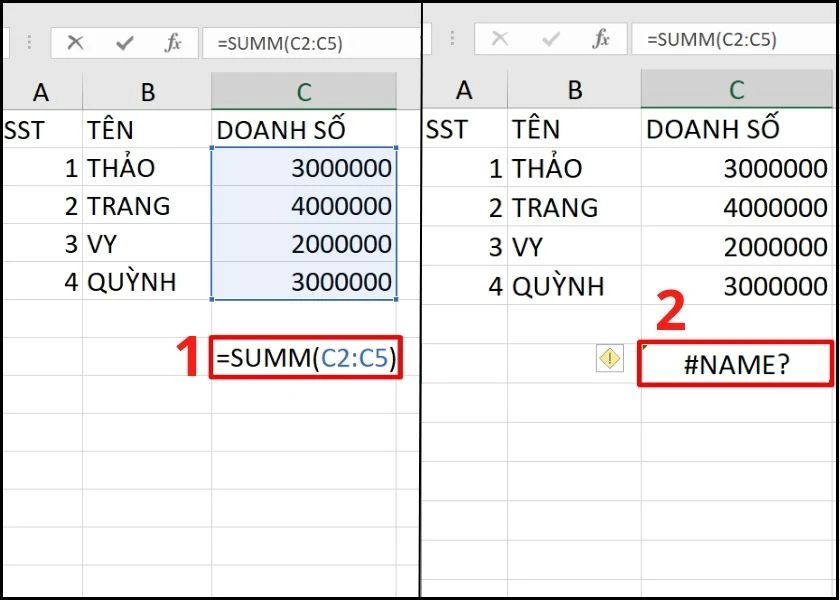Select column C header in left sheet
Viewport: 840px width, 600px height.
tap(304, 92)
